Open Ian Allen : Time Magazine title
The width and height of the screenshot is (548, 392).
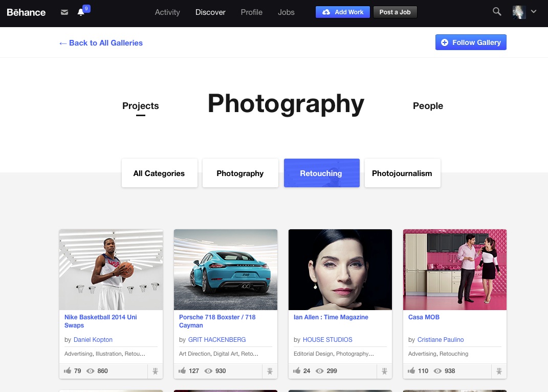pos(331,317)
